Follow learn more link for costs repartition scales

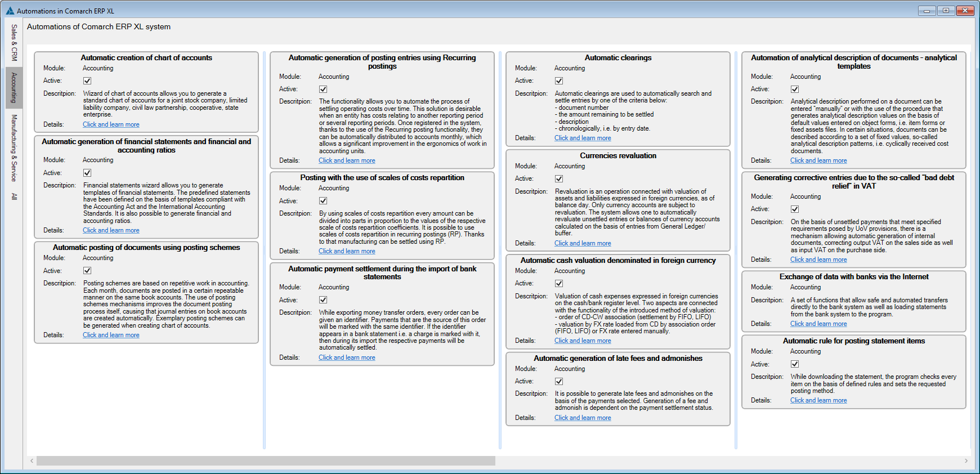(347, 251)
